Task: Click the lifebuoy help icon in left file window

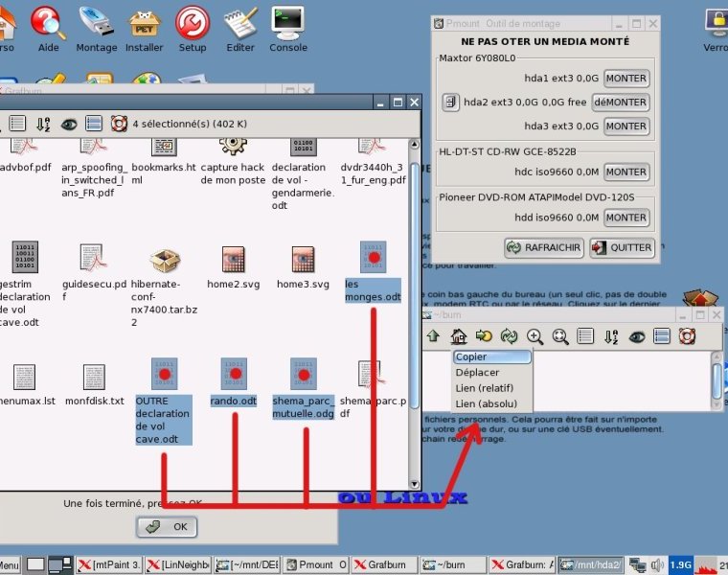Action: (119, 123)
